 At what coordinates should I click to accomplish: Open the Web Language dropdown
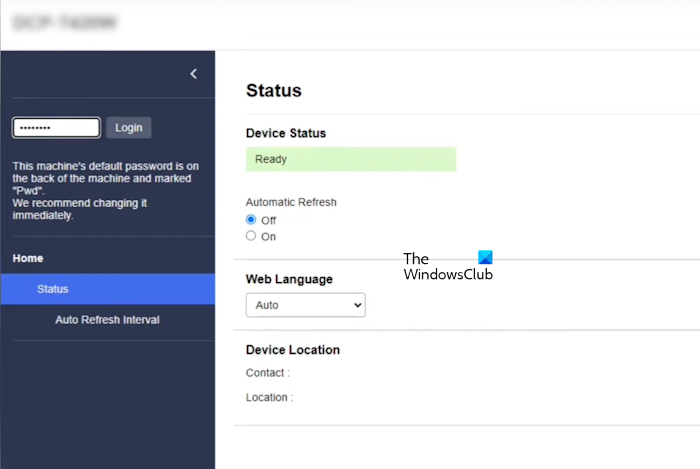click(x=305, y=305)
